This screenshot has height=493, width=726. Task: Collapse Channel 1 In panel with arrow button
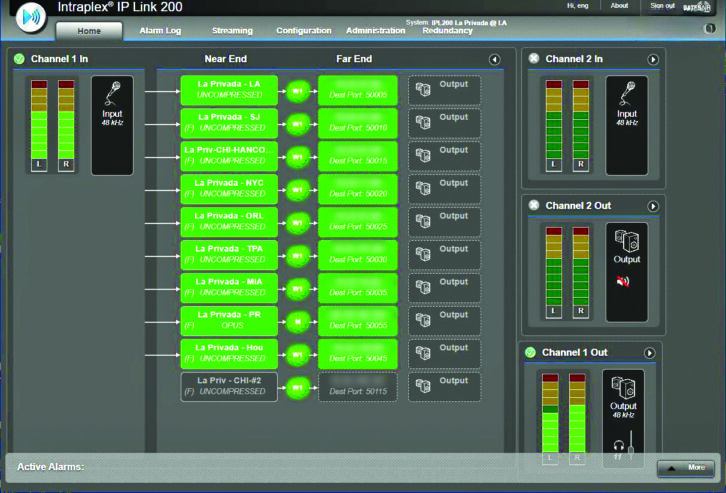(x=494, y=60)
